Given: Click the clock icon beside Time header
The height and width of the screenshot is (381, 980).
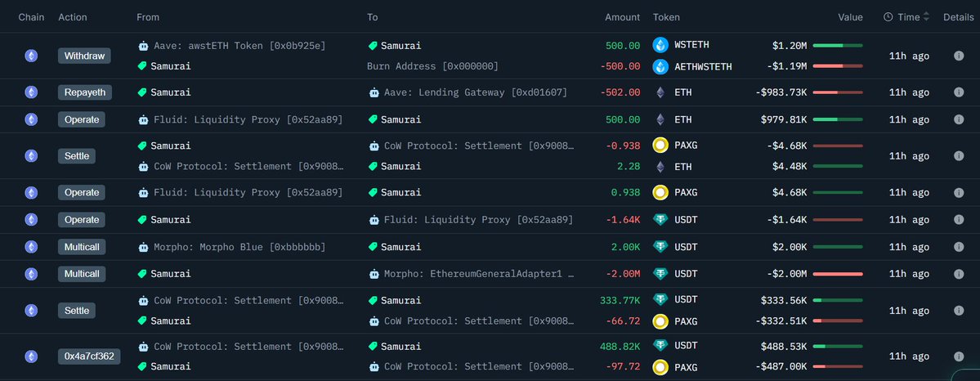Looking at the screenshot, I should click(x=888, y=17).
